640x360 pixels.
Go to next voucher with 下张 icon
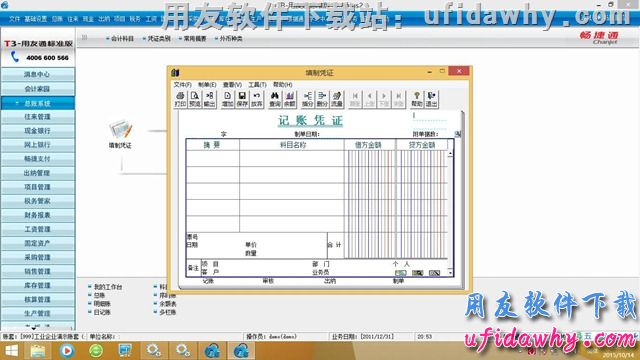pos(384,99)
